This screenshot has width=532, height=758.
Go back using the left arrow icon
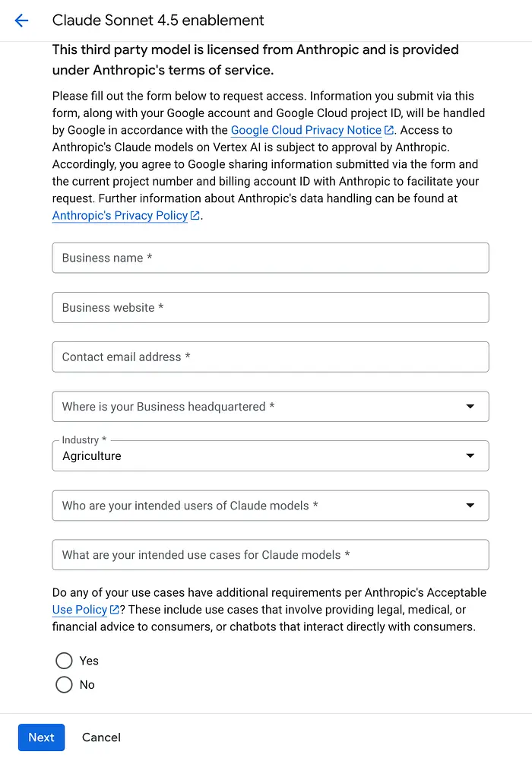click(22, 21)
